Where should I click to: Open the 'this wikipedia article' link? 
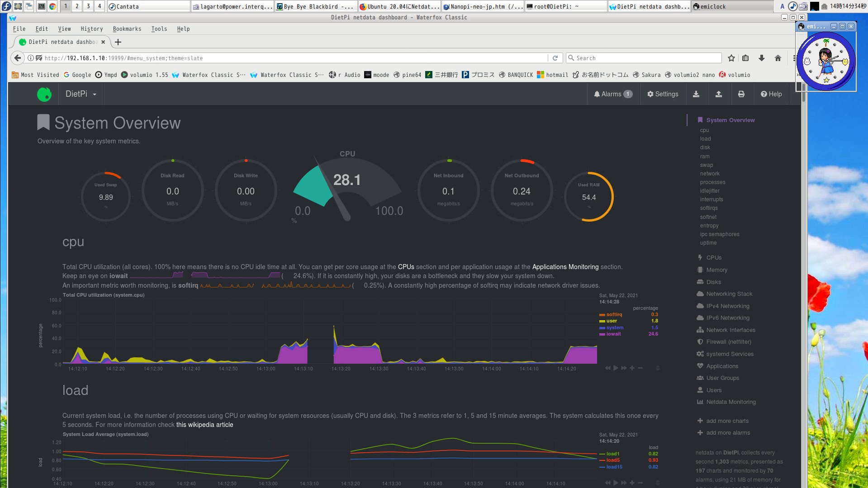(x=204, y=425)
